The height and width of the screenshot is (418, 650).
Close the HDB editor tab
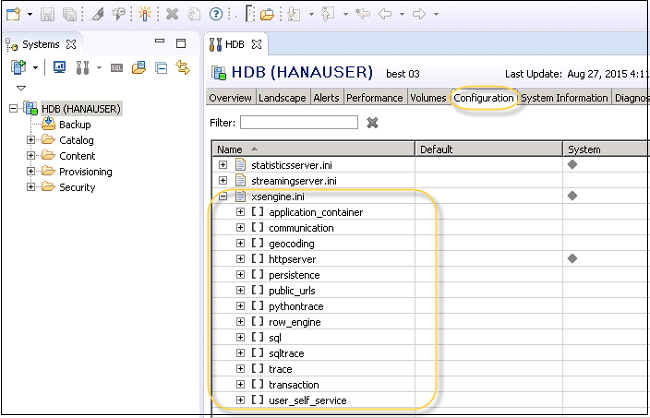coord(257,44)
